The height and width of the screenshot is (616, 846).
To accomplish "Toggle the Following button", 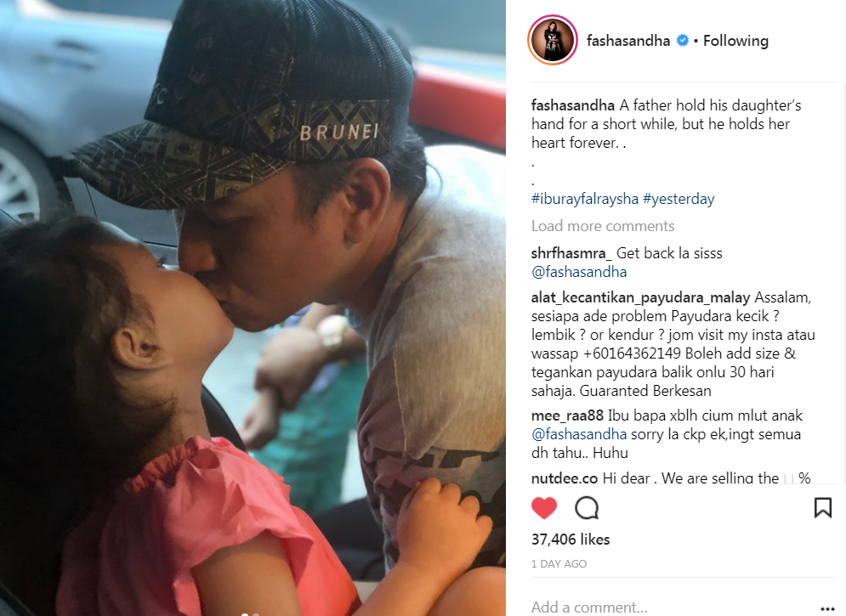I will [x=735, y=41].
